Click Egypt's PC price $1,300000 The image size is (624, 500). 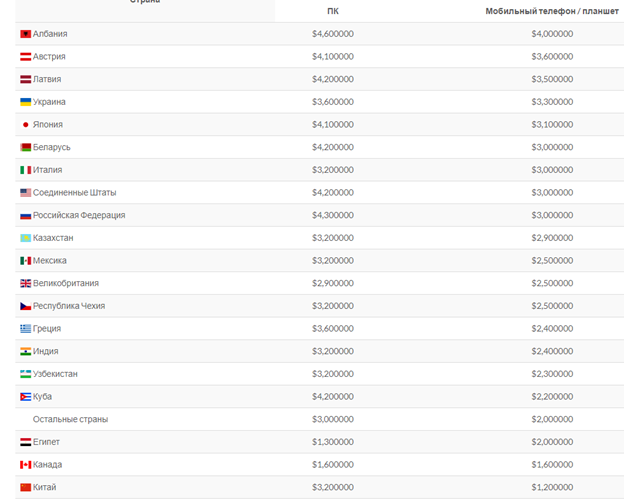333,443
